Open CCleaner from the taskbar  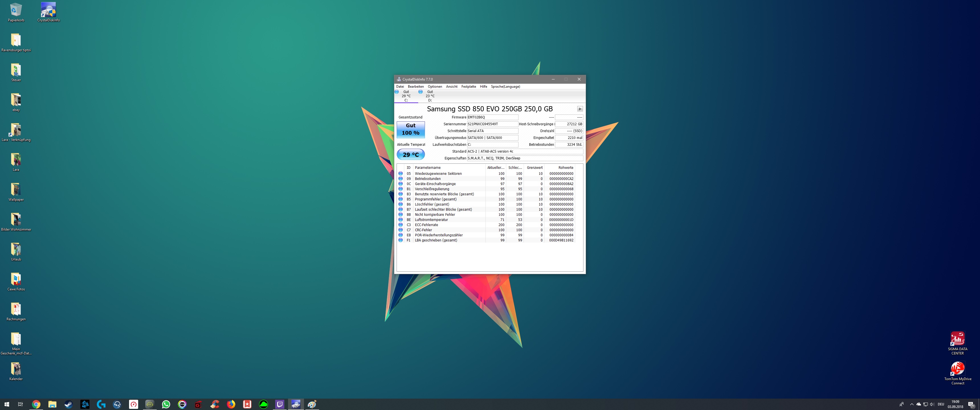[x=215, y=404]
